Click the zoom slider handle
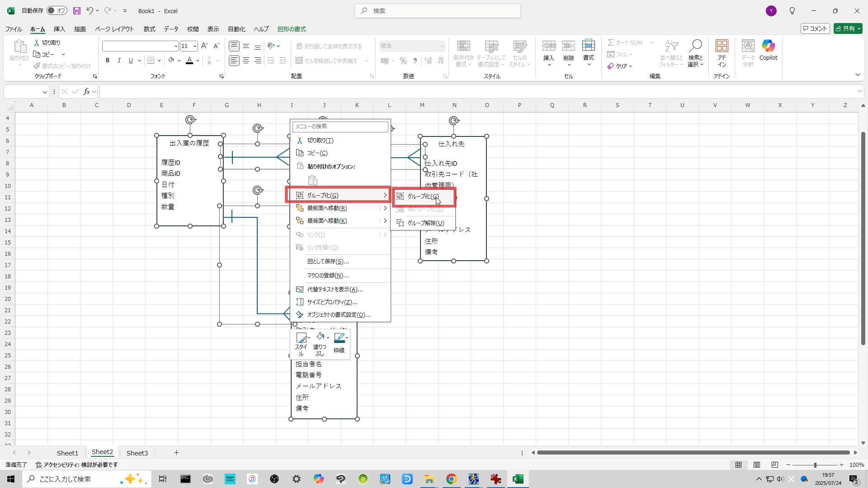This screenshot has height=488, width=868. tap(815, 465)
